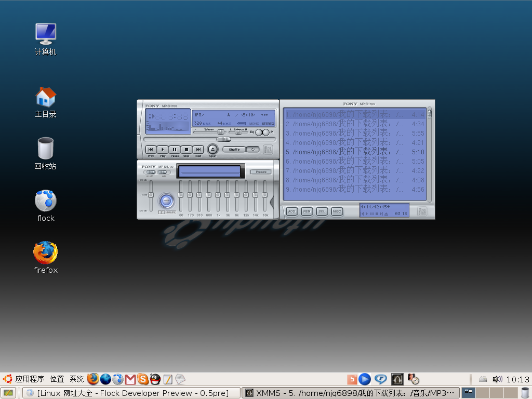Click the QQ penguin launcher in panel
Screen dimensions: 532x399
[155, 379]
